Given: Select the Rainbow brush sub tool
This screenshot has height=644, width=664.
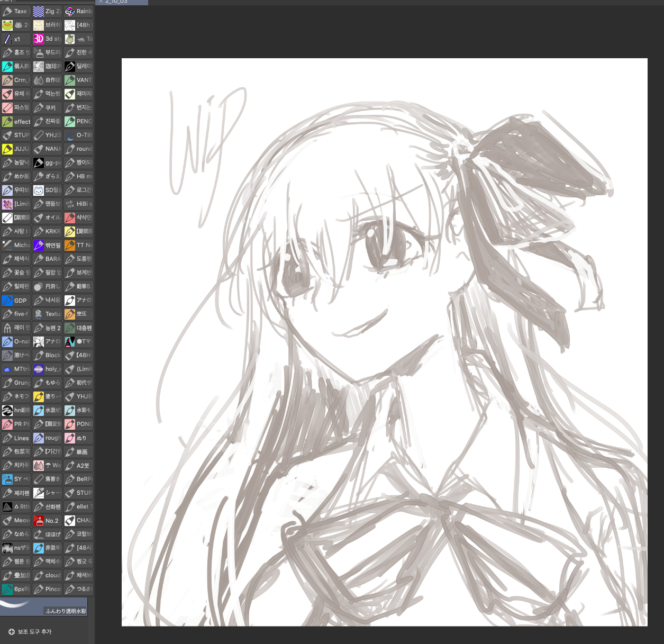Looking at the screenshot, I should [x=78, y=11].
